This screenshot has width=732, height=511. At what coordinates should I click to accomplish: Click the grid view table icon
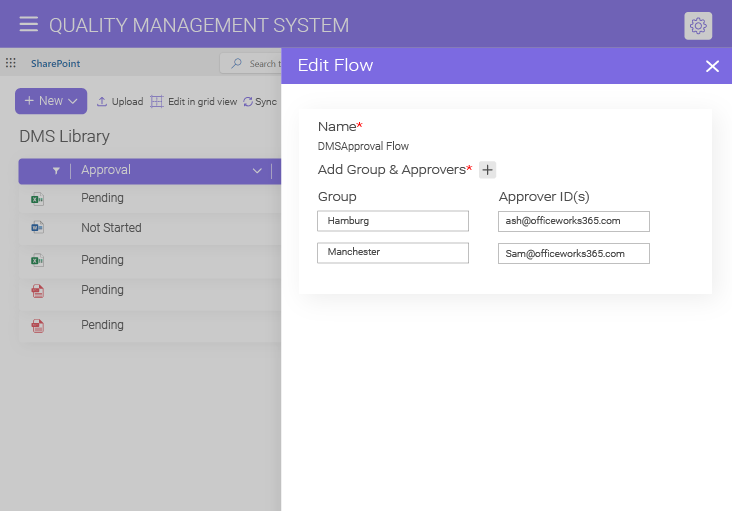click(x=157, y=102)
